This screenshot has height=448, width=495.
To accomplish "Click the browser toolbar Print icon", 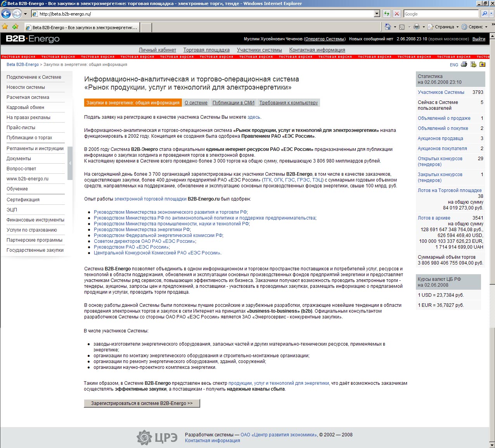I will coord(417,27).
